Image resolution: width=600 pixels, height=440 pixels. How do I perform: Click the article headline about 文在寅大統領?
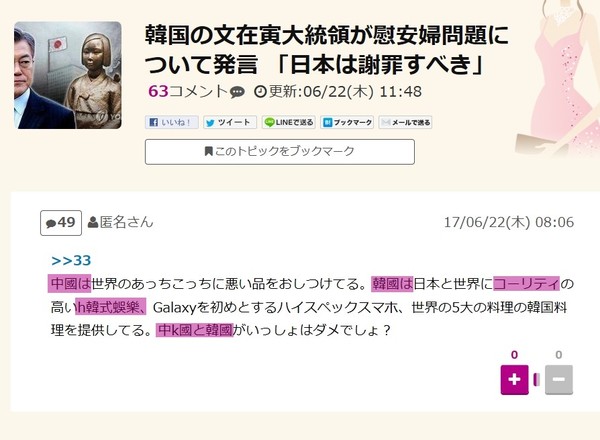(326, 50)
